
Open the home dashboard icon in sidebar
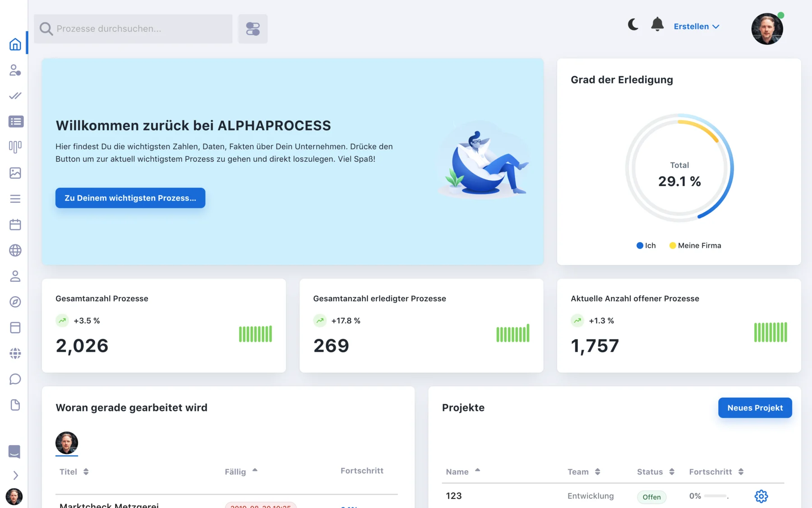tap(15, 44)
